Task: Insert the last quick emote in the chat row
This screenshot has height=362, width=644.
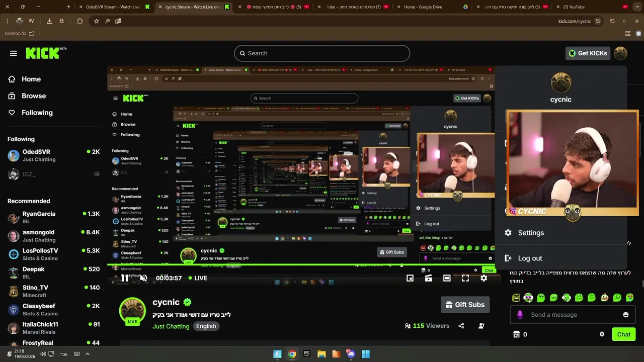Action: (x=629, y=298)
